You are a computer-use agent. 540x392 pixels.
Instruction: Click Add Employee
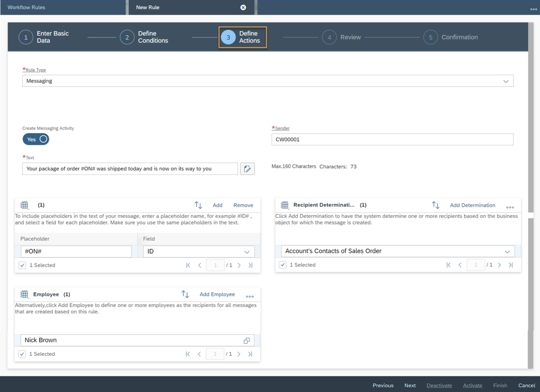pyautogui.click(x=217, y=294)
